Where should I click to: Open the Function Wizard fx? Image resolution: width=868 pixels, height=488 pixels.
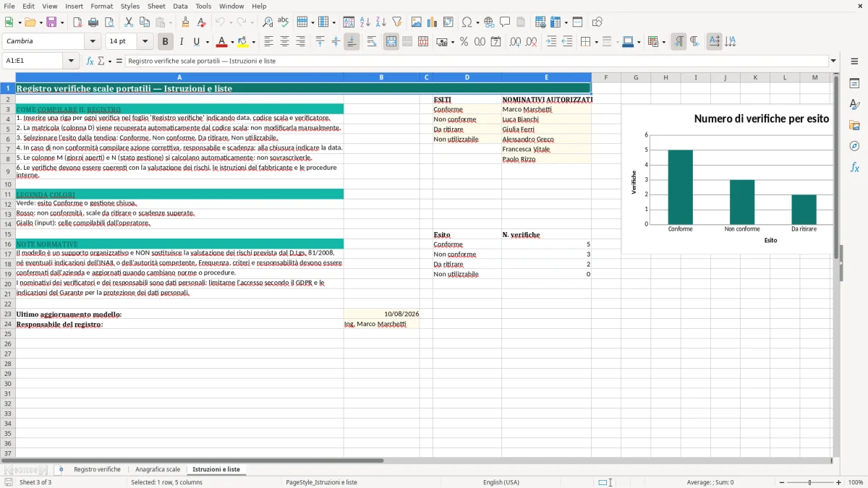pos(90,61)
